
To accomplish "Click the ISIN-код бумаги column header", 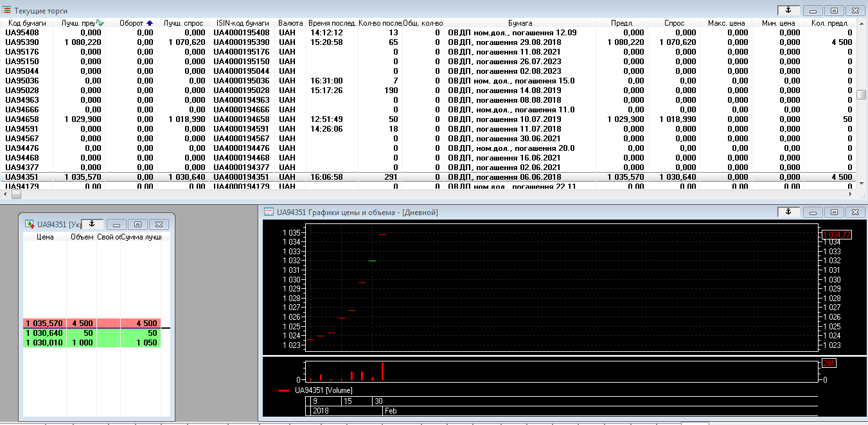I will 243,23.
